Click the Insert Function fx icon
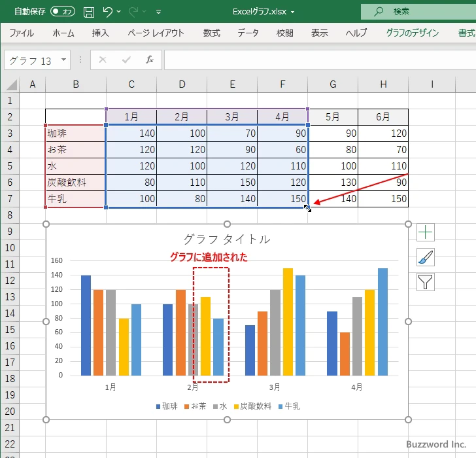 pos(150,60)
